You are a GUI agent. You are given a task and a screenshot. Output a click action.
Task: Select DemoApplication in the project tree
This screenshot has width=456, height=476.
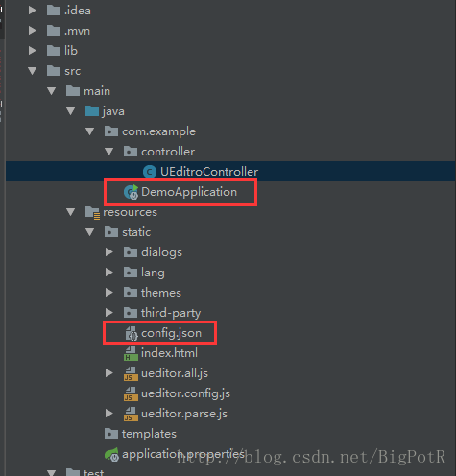(x=189, y=192)
